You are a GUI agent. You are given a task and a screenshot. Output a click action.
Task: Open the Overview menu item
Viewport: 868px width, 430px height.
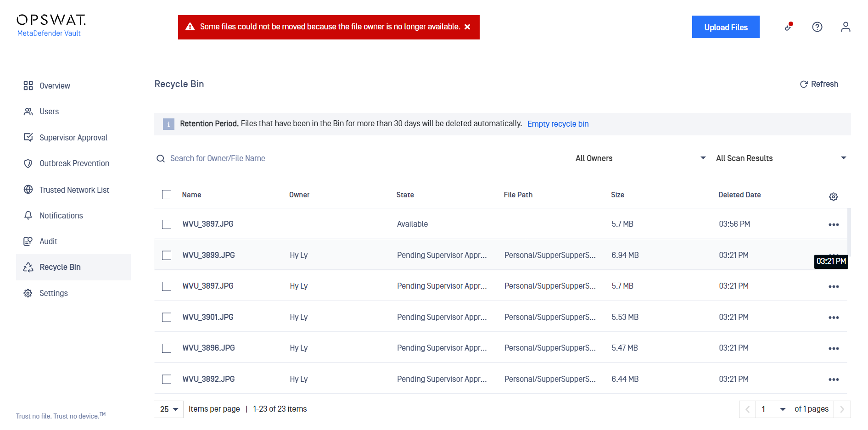[x=73, y=86]
